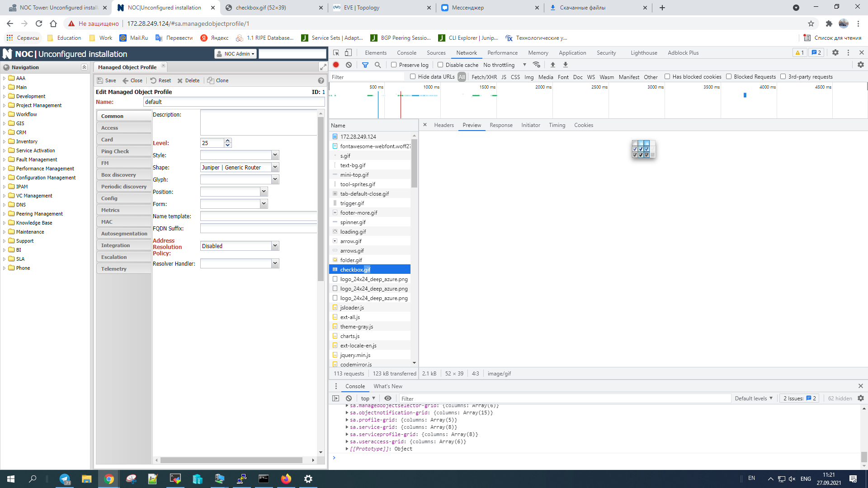Open network conditions wifi icon
The width and height of the screenshot is (868, 488).
537,65
